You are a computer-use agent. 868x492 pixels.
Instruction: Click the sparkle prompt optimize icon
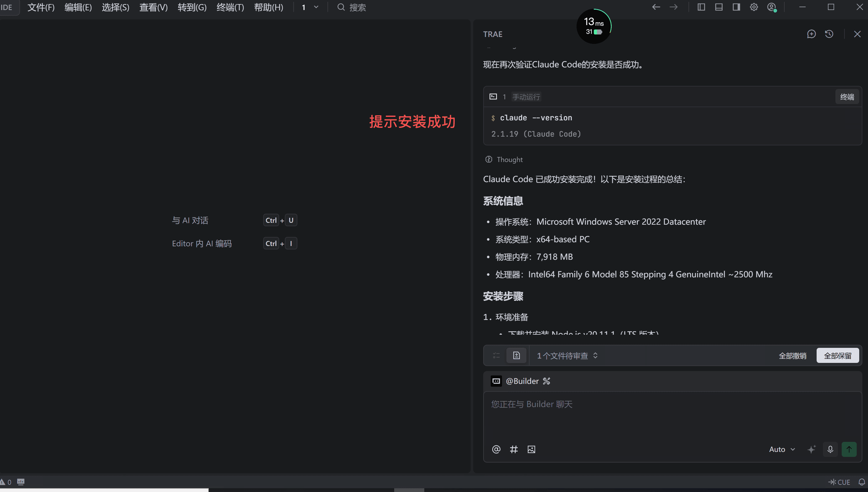[812, 449]
